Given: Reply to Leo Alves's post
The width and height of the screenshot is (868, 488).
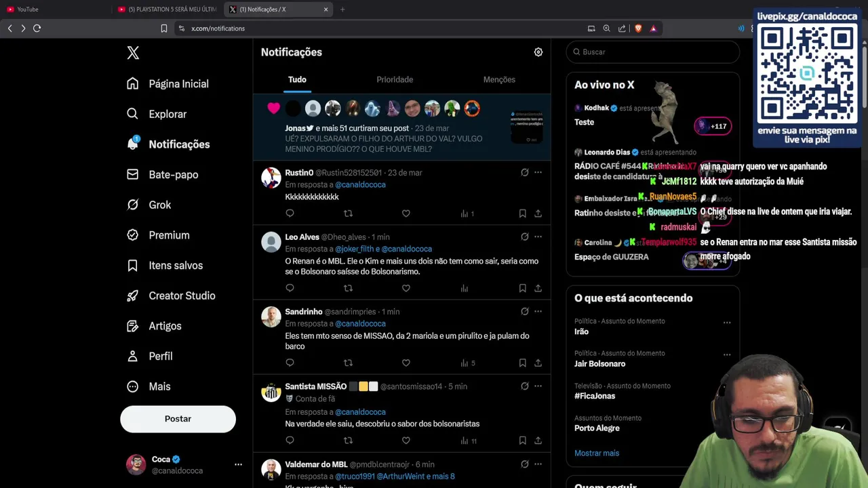Looking at the screenshot, I should tap(290, 288).
